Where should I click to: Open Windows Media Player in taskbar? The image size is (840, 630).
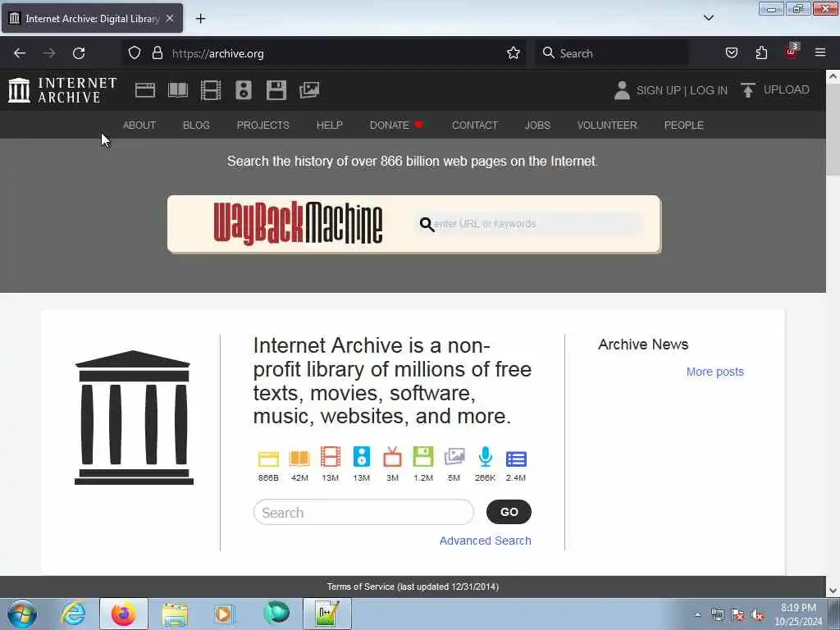(x=224, y=614)
